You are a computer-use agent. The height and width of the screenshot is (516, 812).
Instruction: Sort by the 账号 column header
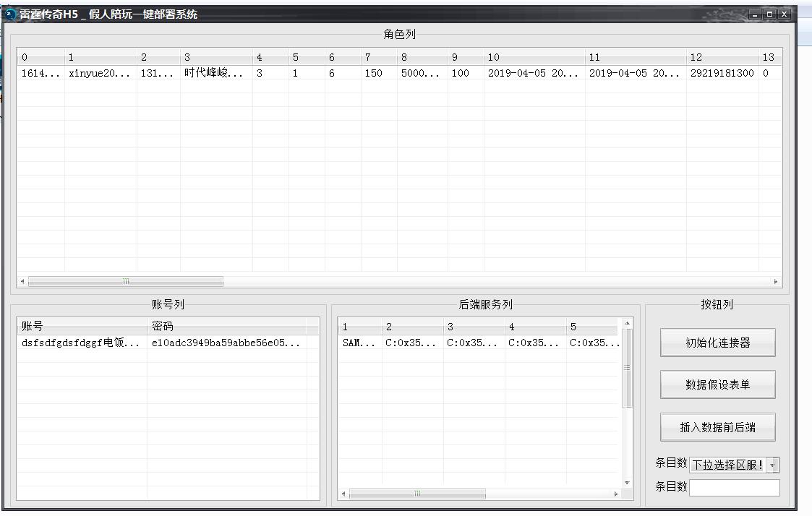pos(82,327)
